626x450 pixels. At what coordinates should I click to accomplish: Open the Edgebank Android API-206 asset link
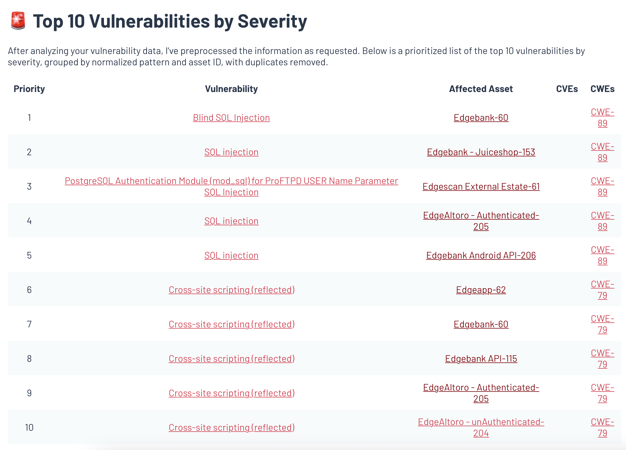(481, 255)
